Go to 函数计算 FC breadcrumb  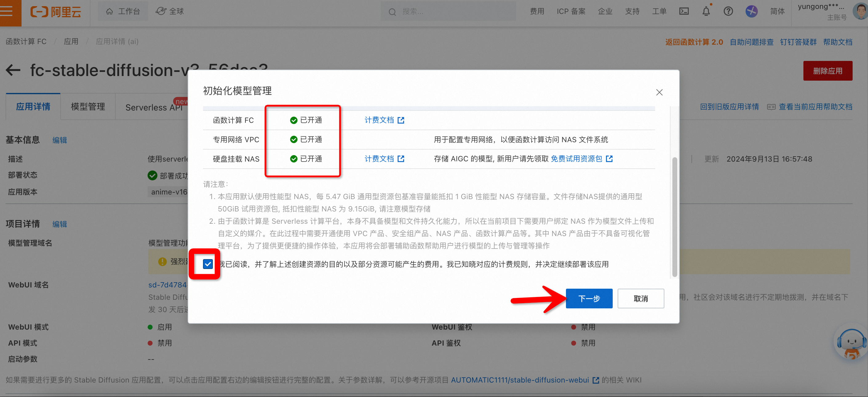(x=26, y=42)
